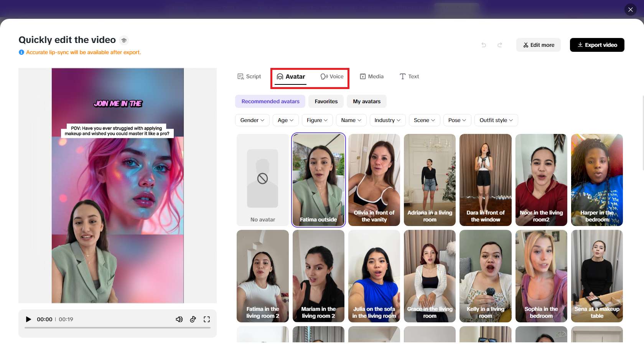
Task: Click the TikTok preview icon
Action: 193,319
